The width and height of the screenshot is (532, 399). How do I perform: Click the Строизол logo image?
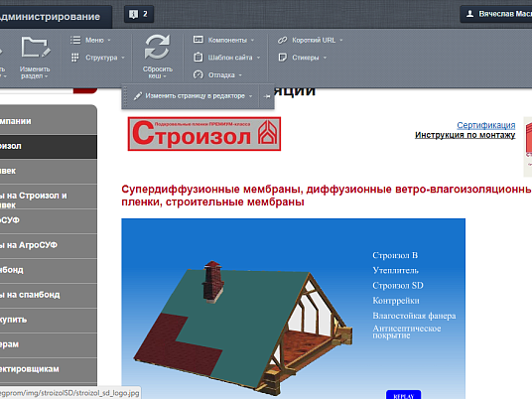[x=204, y=134]
